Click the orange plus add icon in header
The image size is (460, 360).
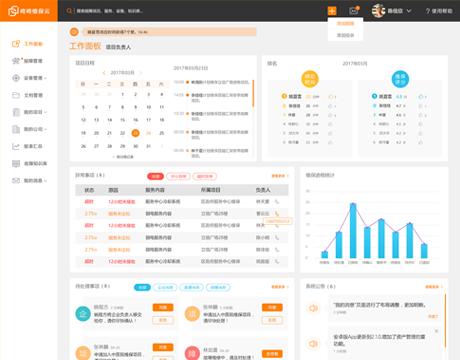(x=332, y=11)
